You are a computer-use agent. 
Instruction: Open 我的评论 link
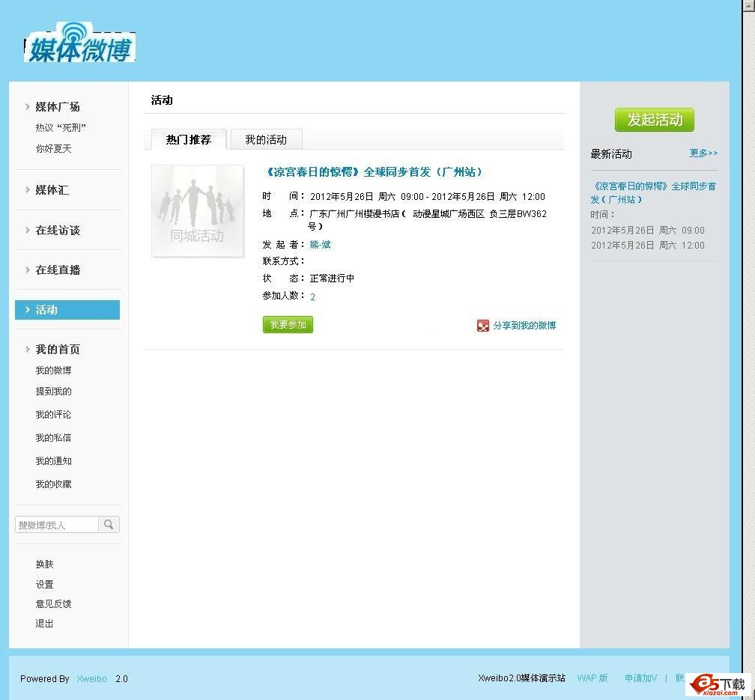(53, 415)
